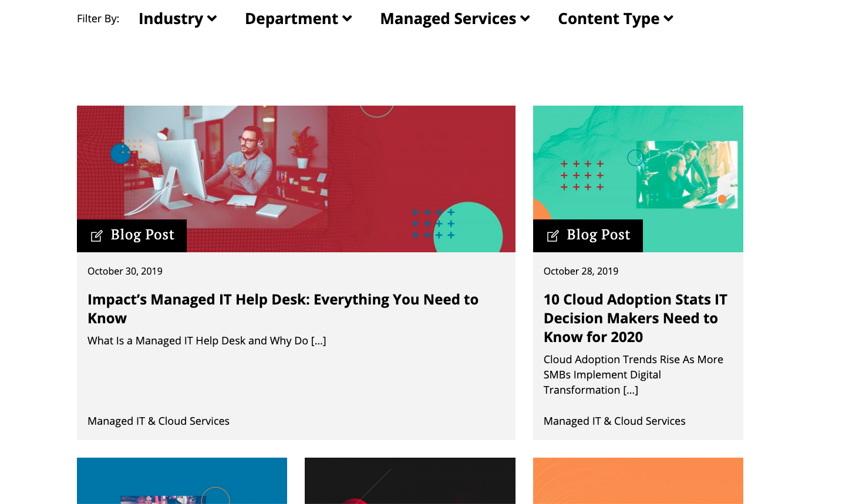Image resolution: width=849 pixels, height=504 pixels.
Task: Click the Department chevron arrow
Action: point(348,19)
